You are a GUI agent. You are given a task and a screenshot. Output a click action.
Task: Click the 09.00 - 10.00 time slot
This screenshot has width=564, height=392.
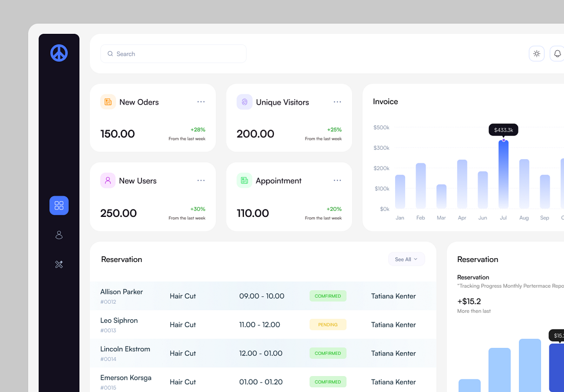point(262,296)
